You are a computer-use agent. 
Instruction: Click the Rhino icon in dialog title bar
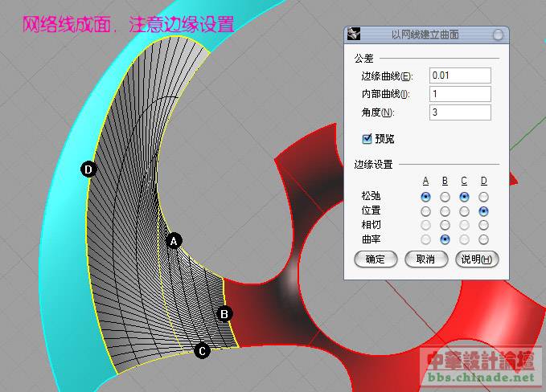point(354,34)
